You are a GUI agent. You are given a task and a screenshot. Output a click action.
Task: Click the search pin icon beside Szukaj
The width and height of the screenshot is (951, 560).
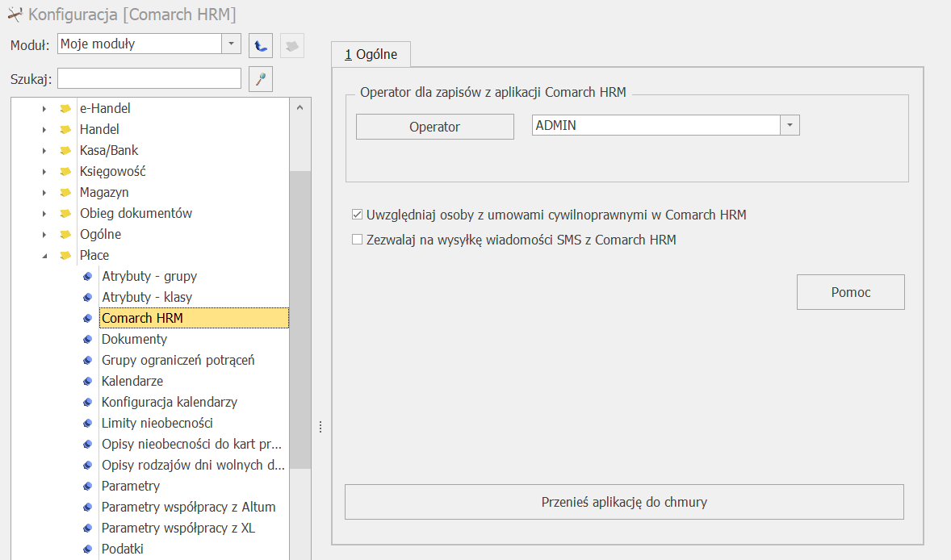tap(261, 79)
